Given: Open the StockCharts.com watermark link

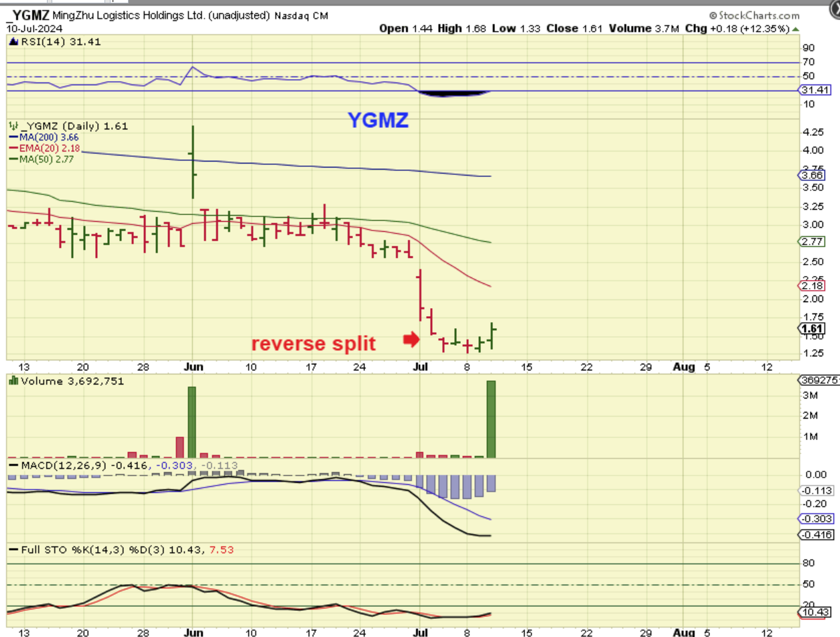Looking at the screenshot, I should pos(754,15).
